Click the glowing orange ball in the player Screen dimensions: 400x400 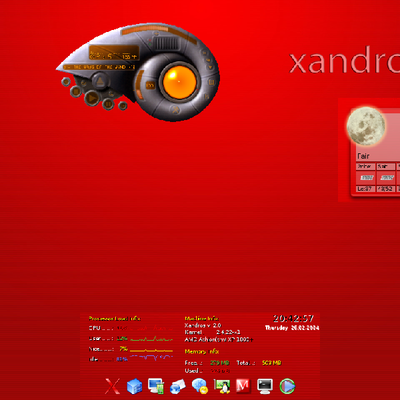(x=179, y=82)
